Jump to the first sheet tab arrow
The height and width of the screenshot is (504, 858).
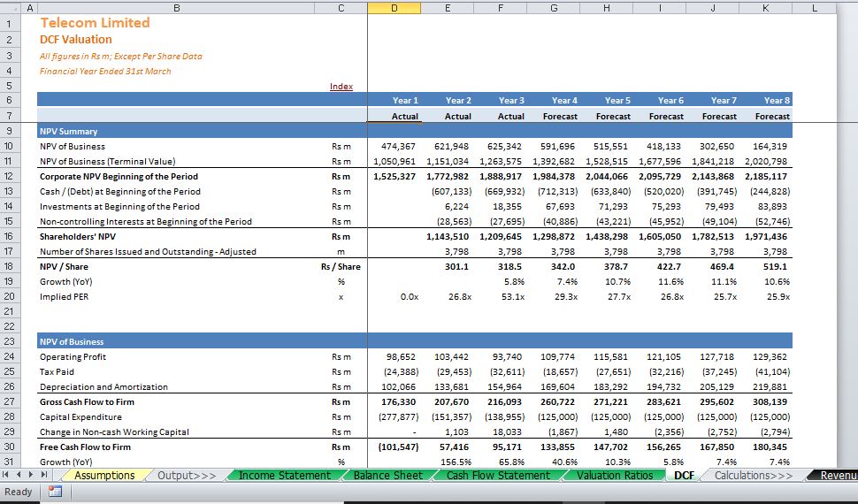coord(6,475)
